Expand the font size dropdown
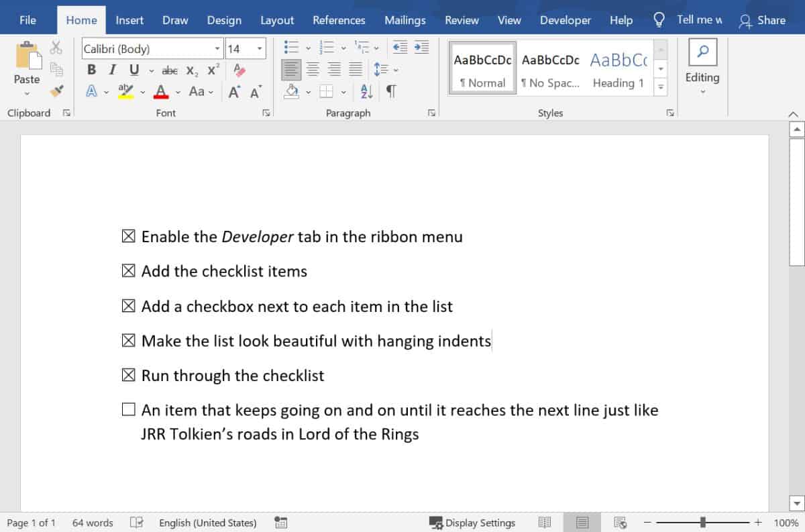 pyautogui.click(x=259, y=48)
